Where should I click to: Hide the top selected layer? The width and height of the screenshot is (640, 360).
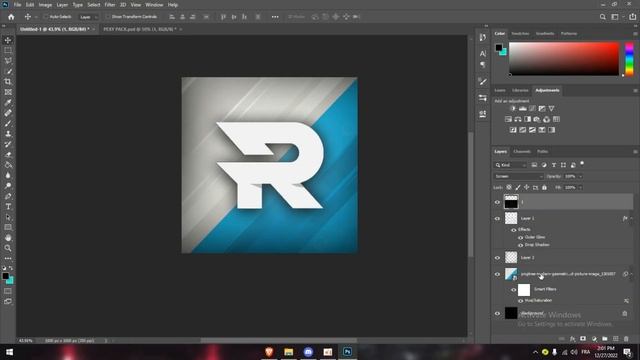(x=497, y=202)
